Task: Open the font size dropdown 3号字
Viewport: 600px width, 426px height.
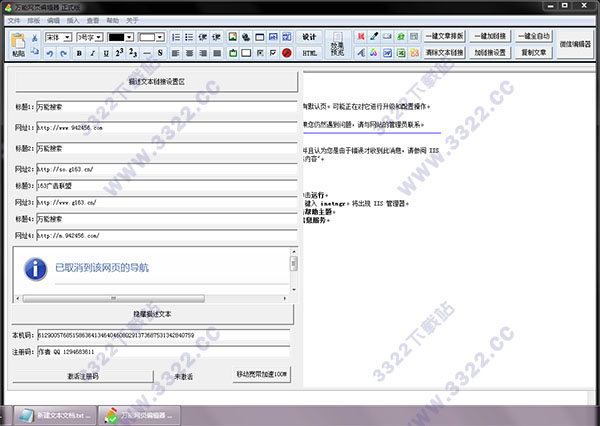Action: point(90,37)
